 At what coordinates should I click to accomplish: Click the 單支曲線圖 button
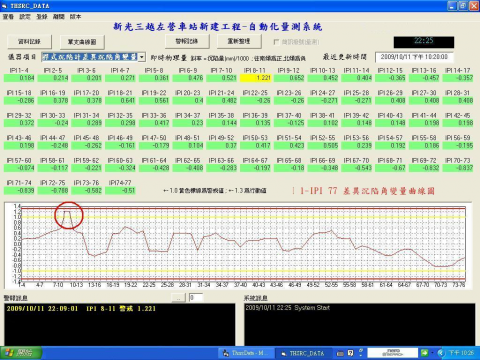click(82, 42)
